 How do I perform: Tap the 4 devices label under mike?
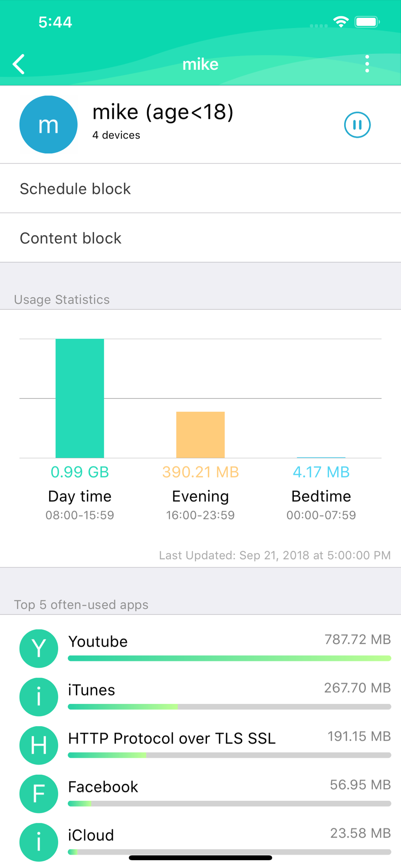116,135
